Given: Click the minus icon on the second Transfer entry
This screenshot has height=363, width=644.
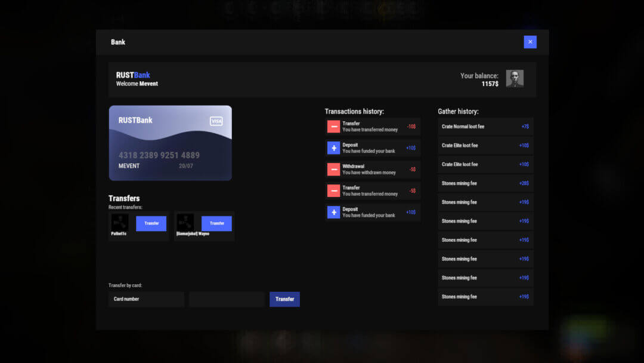Looking at the screenshot, I should click(334, 190).
